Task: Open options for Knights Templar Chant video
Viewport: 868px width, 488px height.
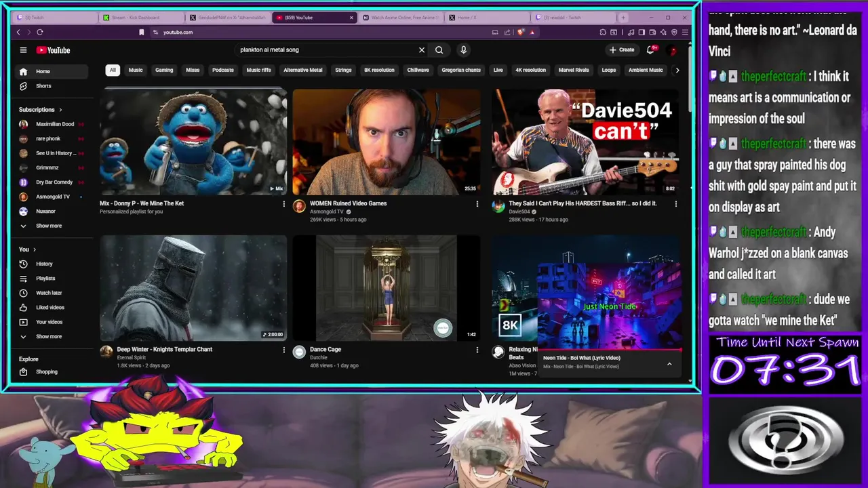Action: 283,350
